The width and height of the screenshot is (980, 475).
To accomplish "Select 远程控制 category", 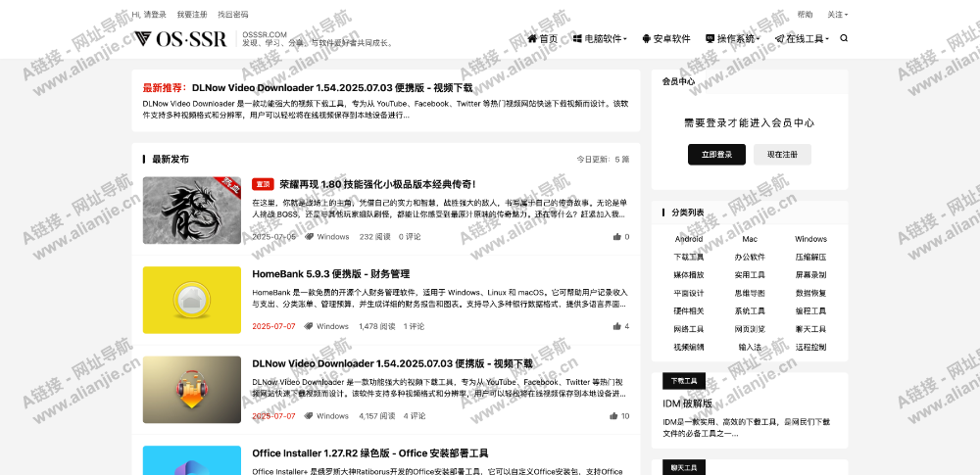I will [810, 348].
